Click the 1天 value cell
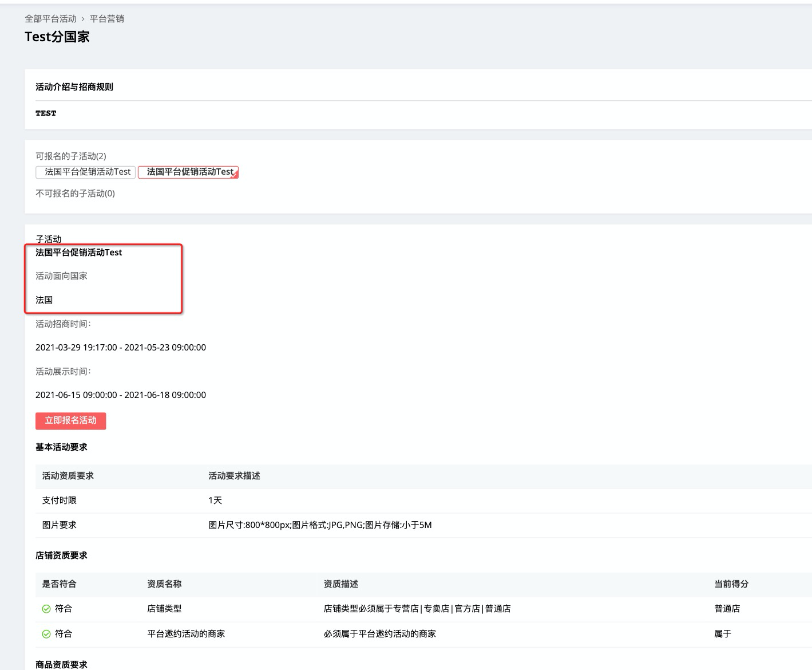This screenshot has height=670, width=812. 215,500
